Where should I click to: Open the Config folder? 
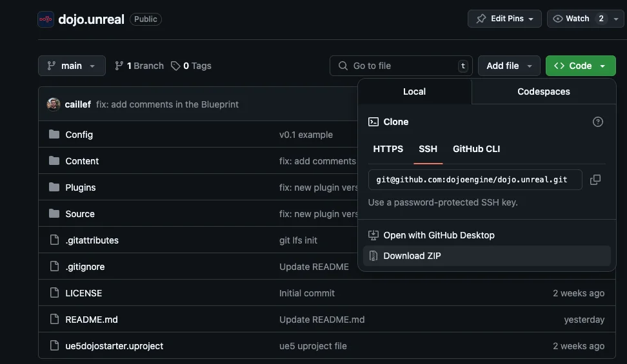pyautogui.click(x=79, y=135)
